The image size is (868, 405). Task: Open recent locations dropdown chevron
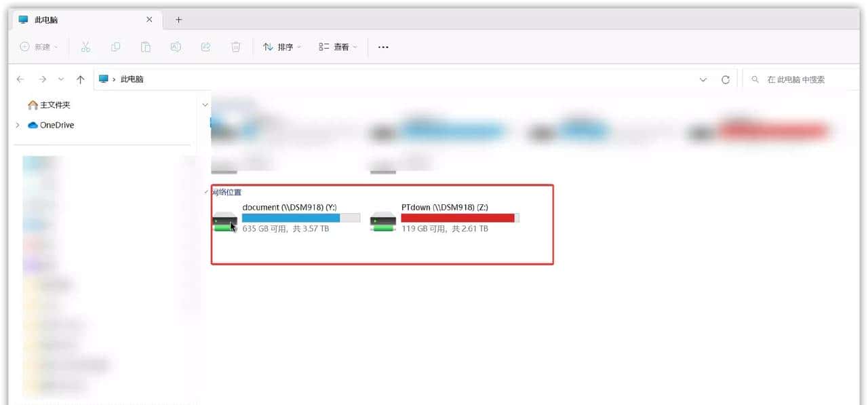point(61,79)
